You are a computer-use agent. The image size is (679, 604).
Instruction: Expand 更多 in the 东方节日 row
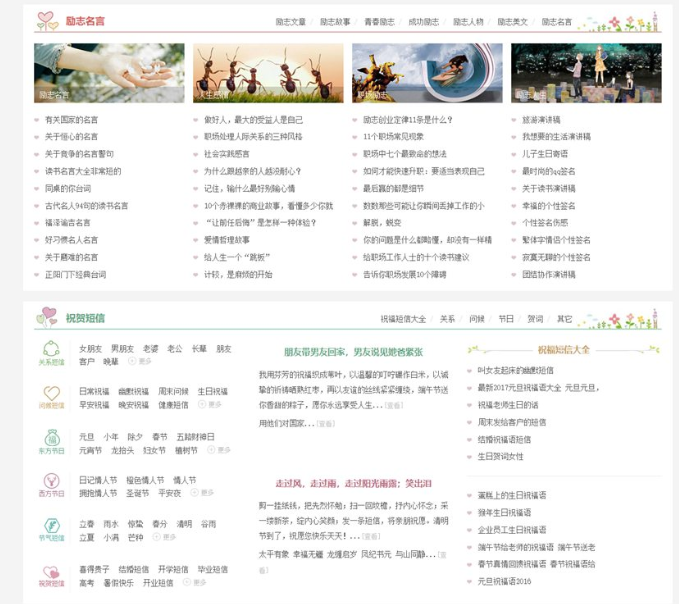[x=219, y=450]
